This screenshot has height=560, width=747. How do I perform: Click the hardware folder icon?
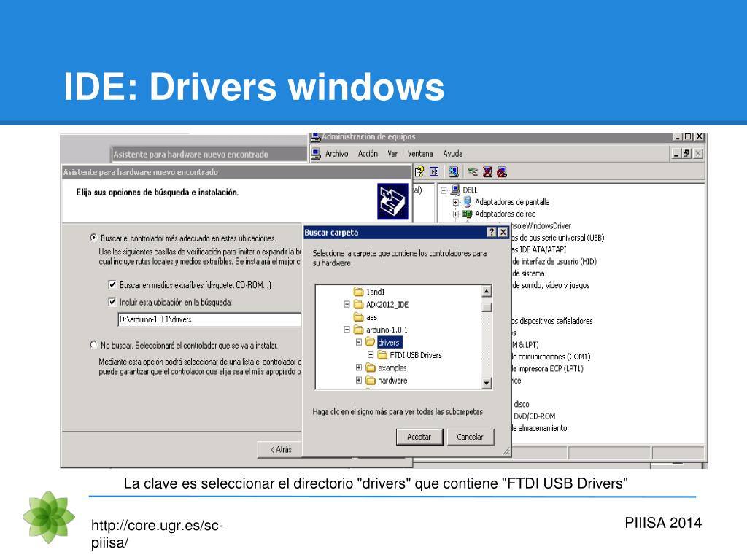[371, 380]
